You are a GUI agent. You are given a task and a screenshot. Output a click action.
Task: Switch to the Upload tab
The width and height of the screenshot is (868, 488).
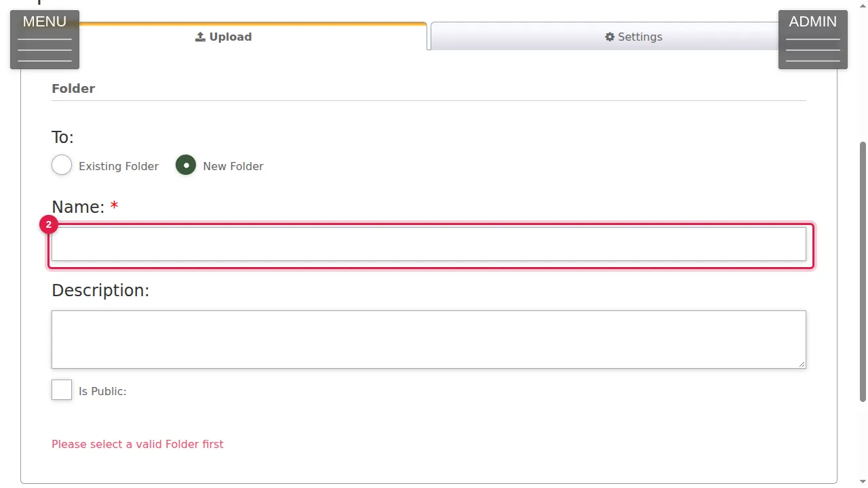pyautogui.click(x=224, y=37)
